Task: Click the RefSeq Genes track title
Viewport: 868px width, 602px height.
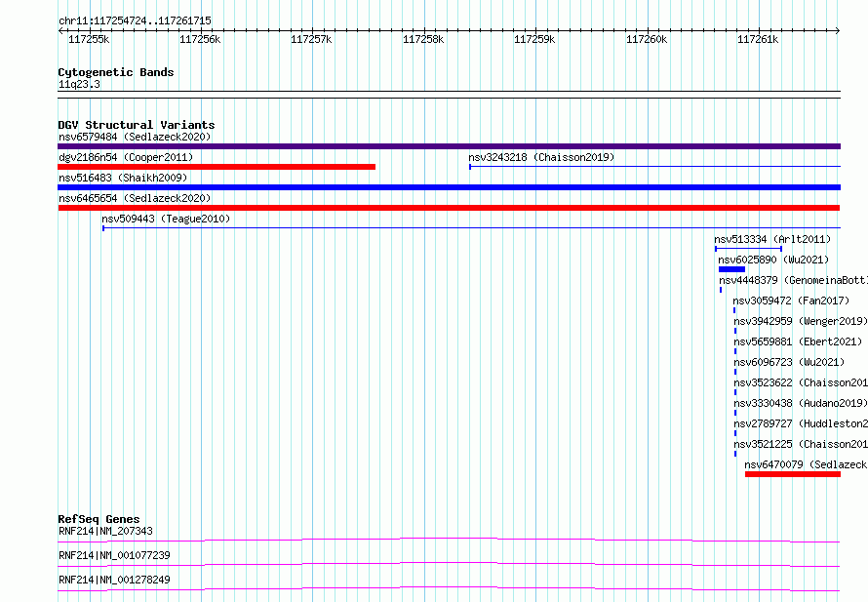Action: pyautogui.click(x=99, y=519)
